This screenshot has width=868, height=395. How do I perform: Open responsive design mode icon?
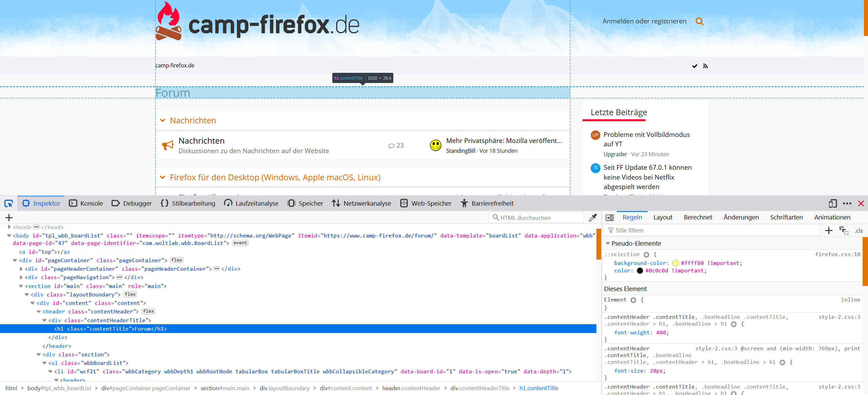tap(833, 203)
